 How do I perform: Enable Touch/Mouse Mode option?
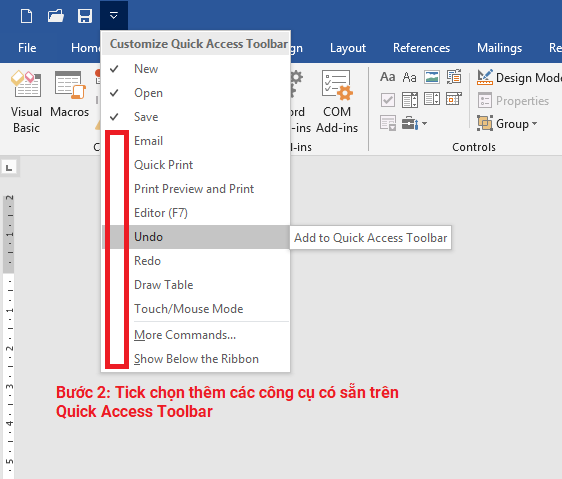pyautogui.click(x=196, y=309)
